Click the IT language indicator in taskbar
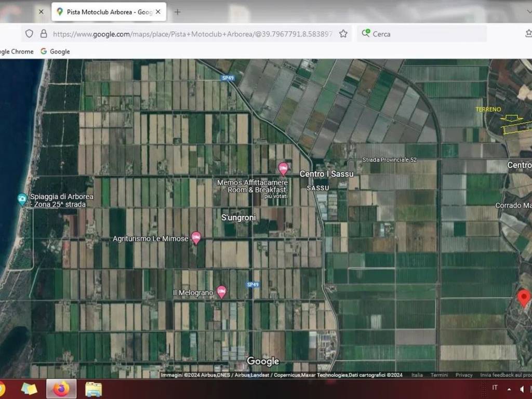 [x=495, y=388]
